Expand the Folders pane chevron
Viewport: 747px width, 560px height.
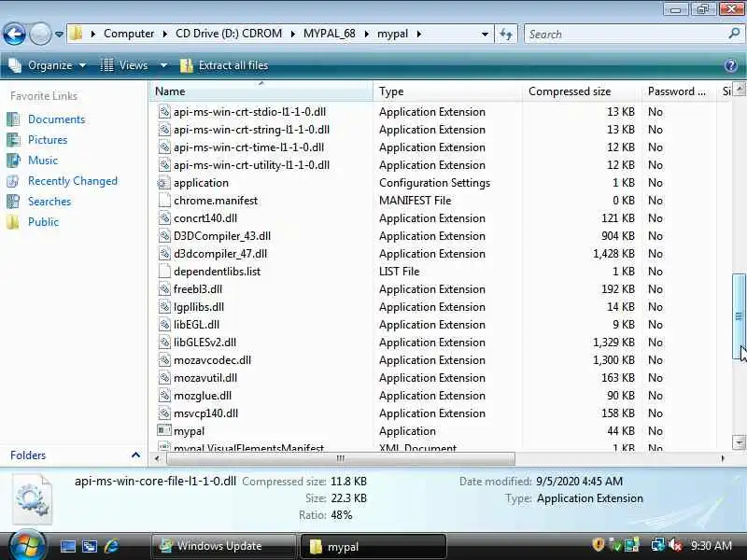[x=135, y=455]
